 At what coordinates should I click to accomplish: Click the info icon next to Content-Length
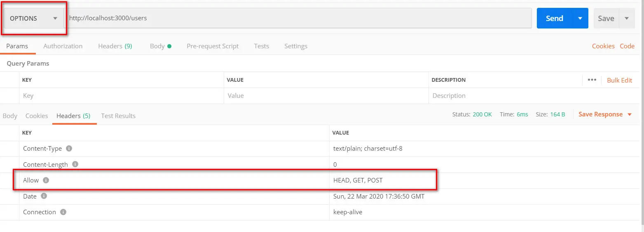75,164
